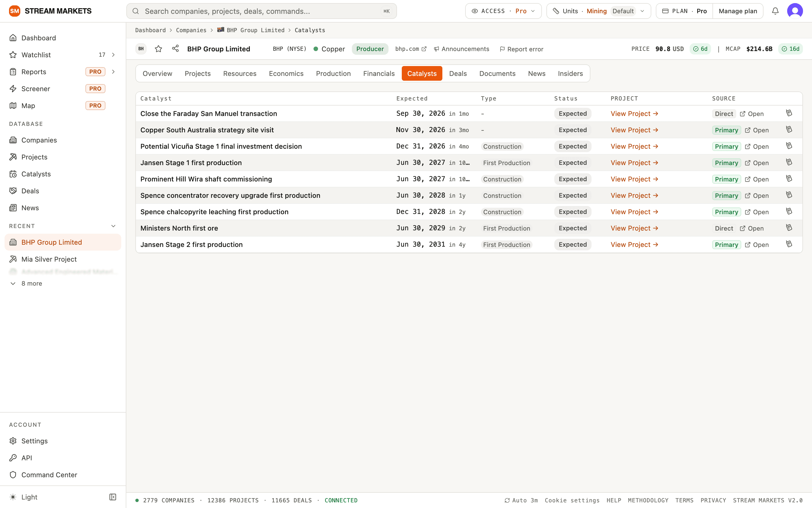Share BHP Group Limited page
The height and width of the screenshot is (508, 812).
[175, 49]
